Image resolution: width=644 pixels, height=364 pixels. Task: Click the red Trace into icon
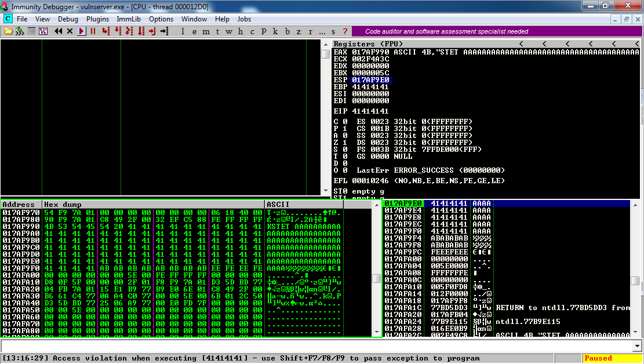(129, 31)
